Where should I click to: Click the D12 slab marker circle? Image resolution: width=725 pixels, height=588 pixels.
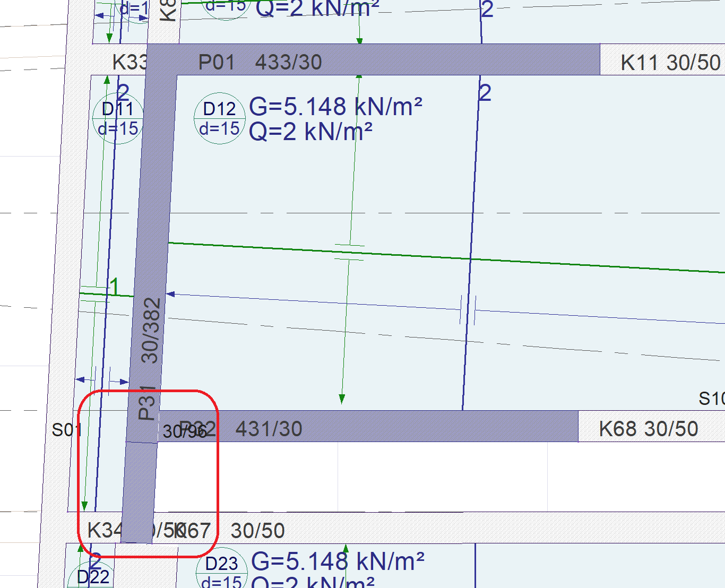coord(219,119)
